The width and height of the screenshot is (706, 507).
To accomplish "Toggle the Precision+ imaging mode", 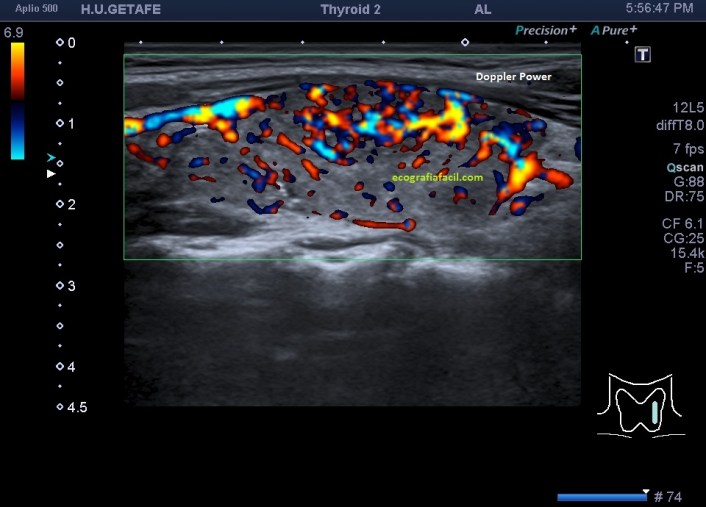I will tap(547, 31).
